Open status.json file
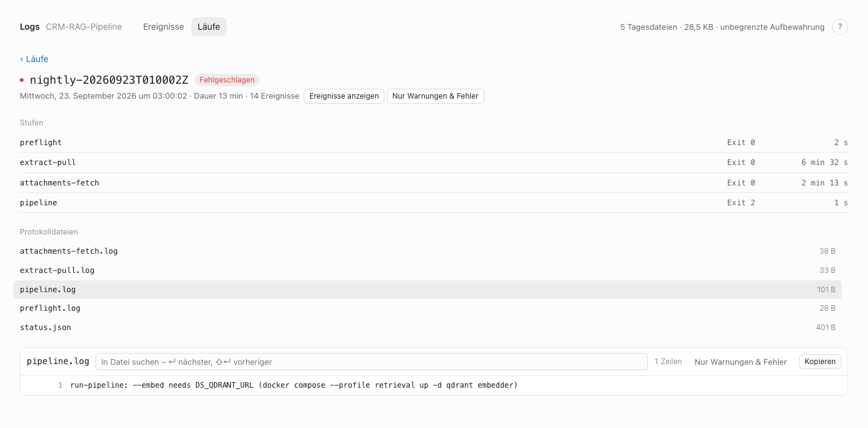 428,328
